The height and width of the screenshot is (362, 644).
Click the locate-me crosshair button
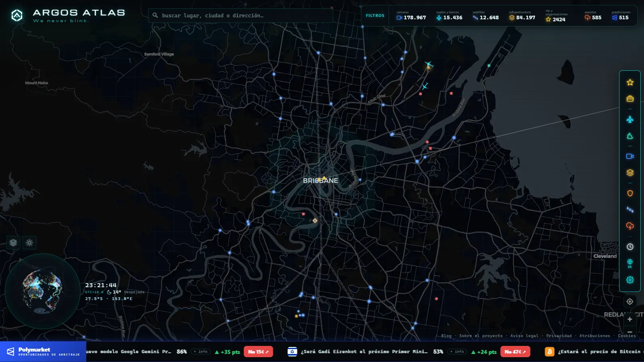click(630, 301)
